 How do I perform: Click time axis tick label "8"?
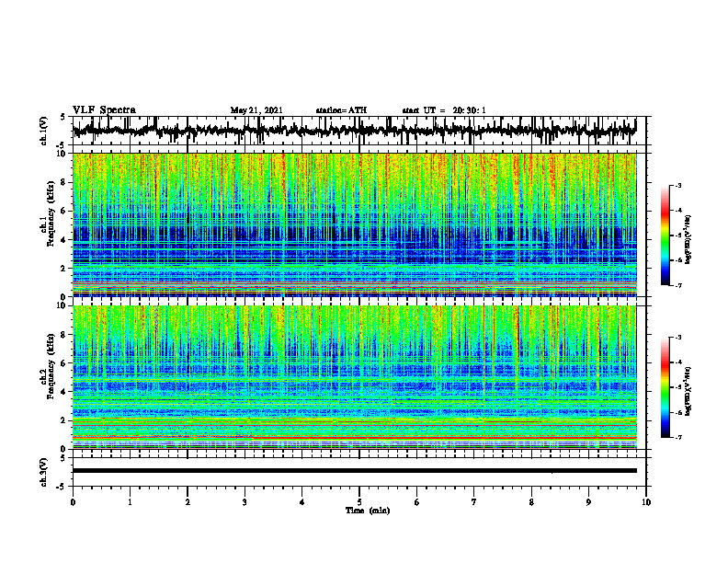(531, 502)
